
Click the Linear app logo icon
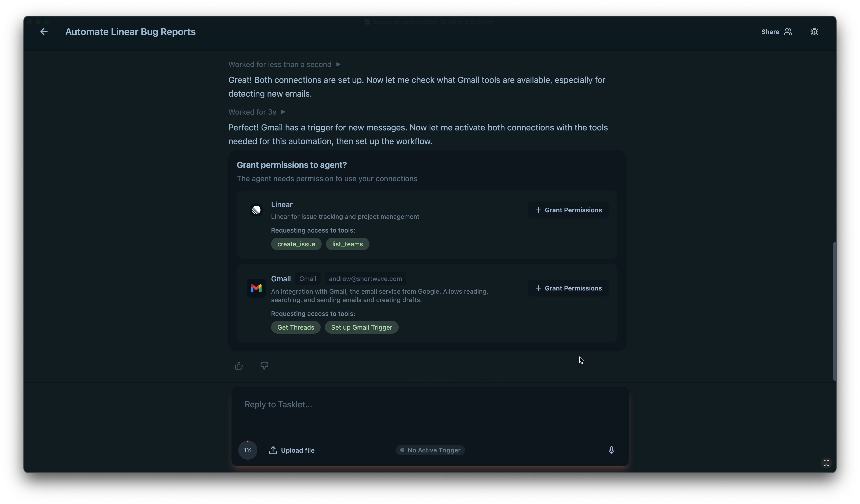[x=256, y=210]
